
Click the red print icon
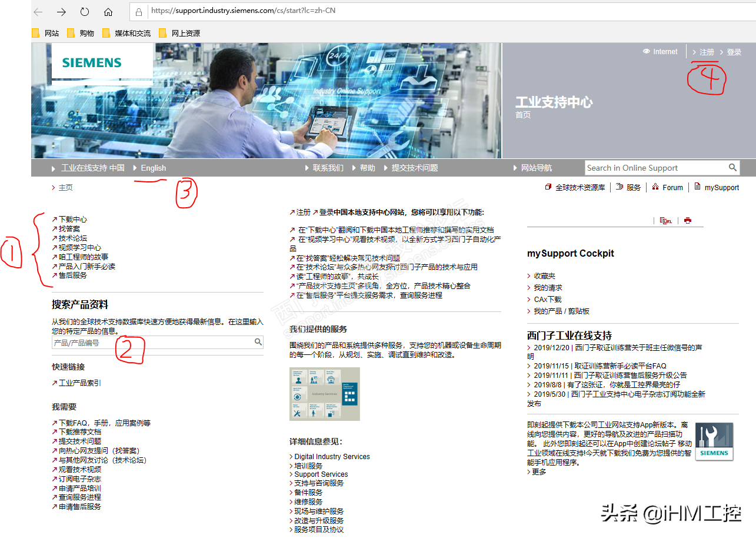tap(688, 221)
